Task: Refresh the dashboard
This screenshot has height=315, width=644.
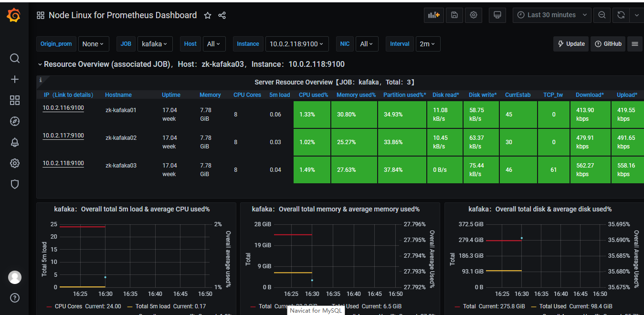Action: point(621,15)
